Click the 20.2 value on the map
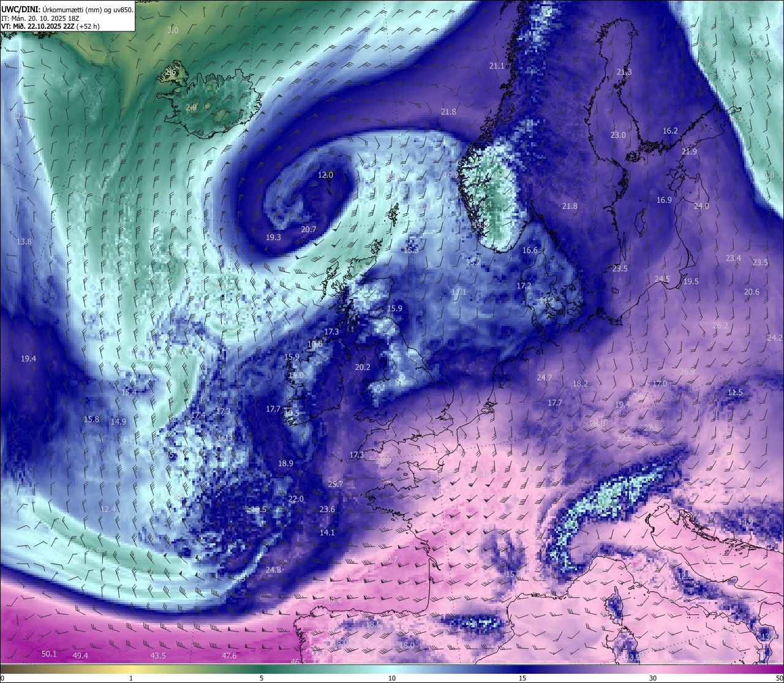 click(363, 368)
